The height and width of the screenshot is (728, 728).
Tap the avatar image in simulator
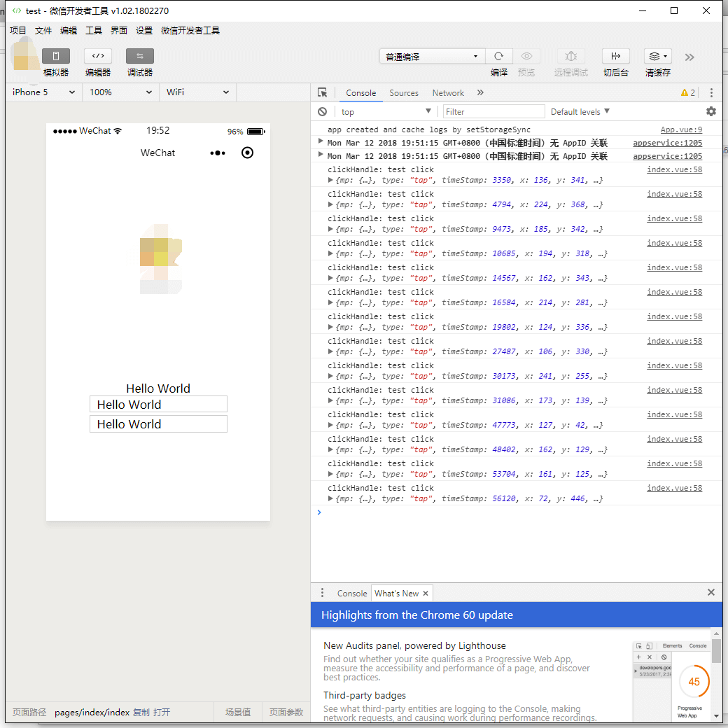pos(160,259)
